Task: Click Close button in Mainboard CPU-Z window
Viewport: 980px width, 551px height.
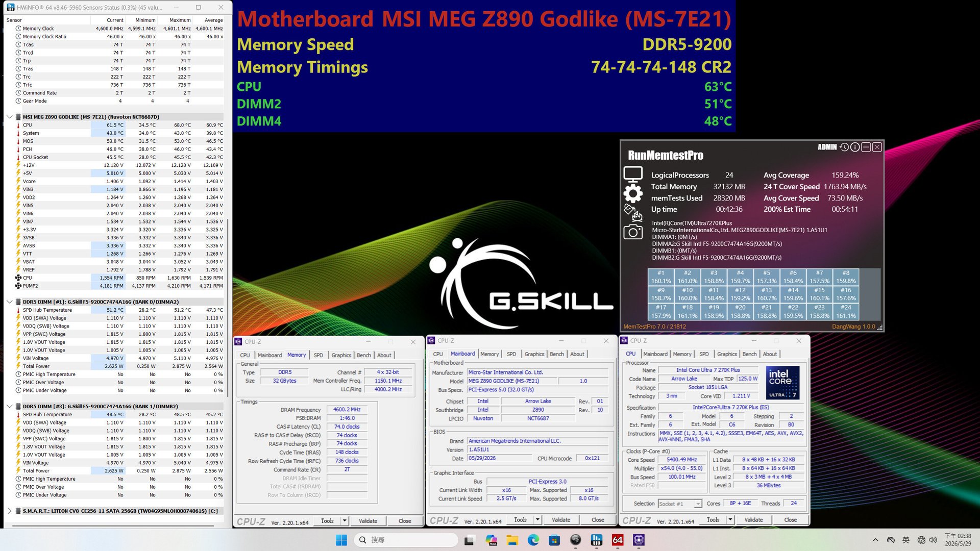Action: [x=598, y=520]
